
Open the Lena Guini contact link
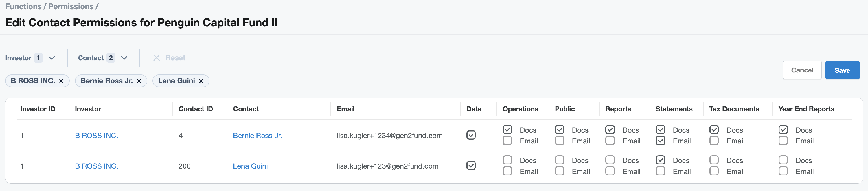coord(250,166)
